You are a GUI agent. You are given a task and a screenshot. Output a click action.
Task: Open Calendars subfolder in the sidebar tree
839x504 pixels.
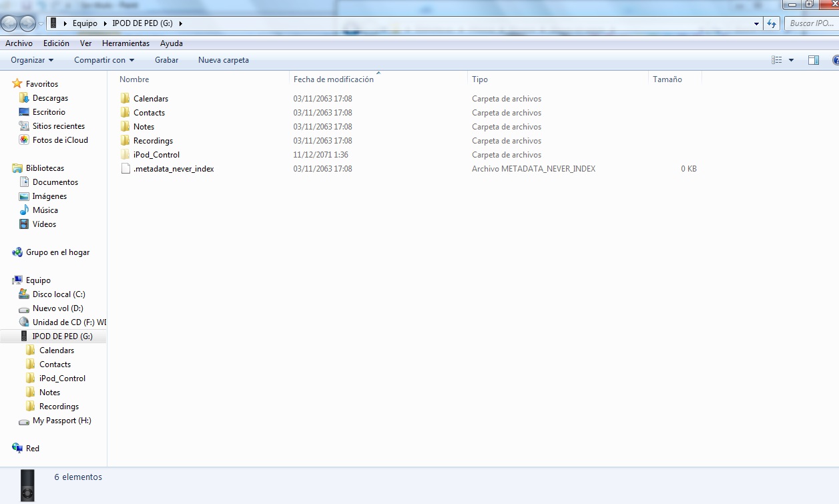pos(57,350)
